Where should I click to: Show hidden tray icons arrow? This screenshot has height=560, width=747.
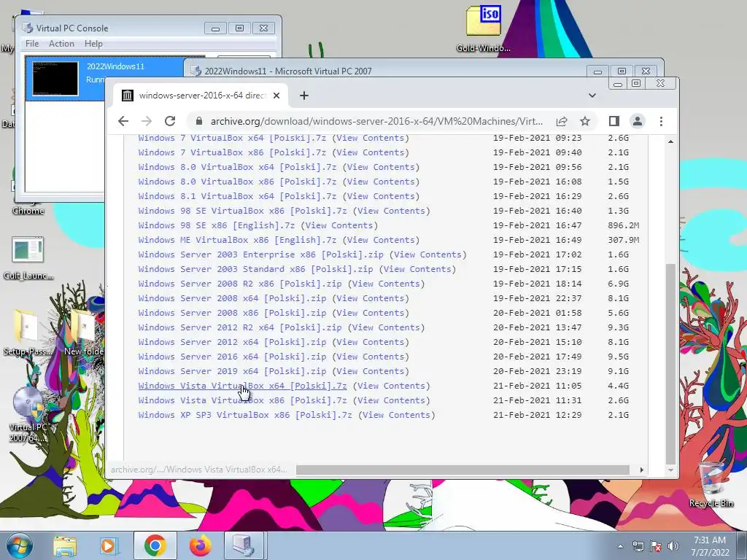[620, 547]
